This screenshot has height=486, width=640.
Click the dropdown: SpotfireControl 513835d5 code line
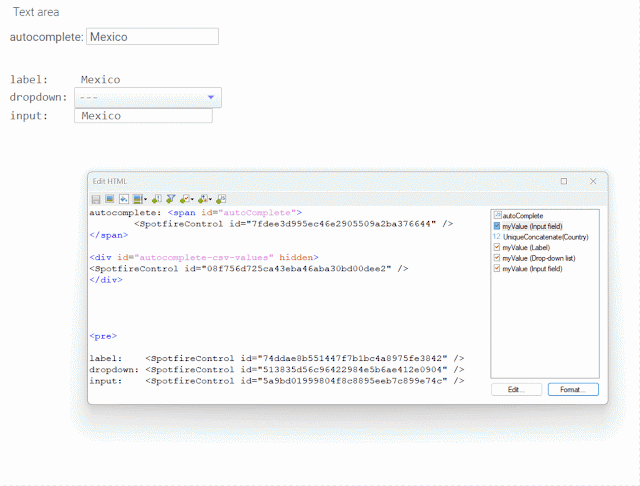277,369
